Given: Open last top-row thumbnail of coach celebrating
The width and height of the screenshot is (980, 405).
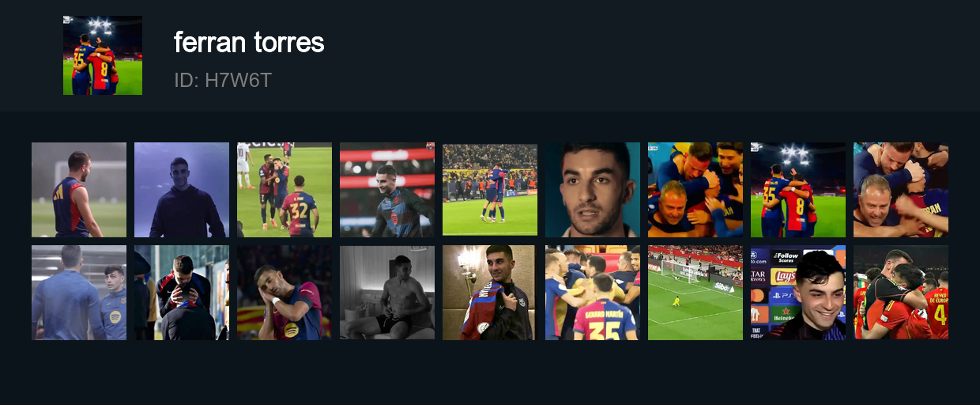Looking at the screenshot, I should pyautogui.click(x=901, y=190).
